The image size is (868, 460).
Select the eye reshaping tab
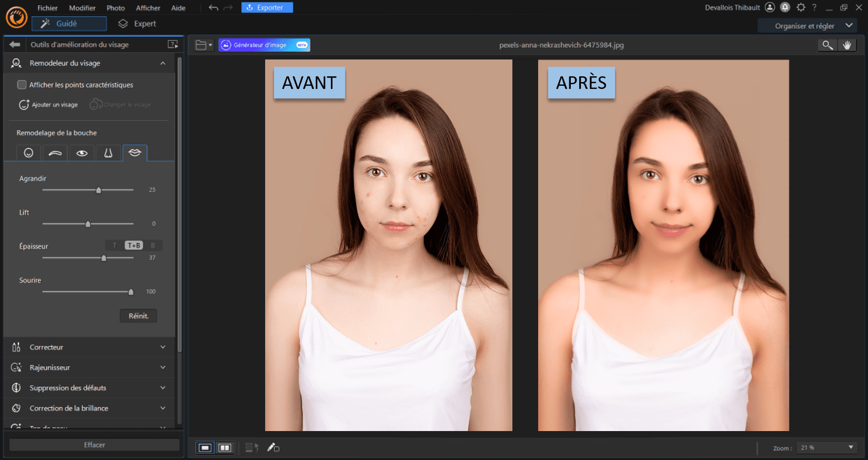(82, 153)
